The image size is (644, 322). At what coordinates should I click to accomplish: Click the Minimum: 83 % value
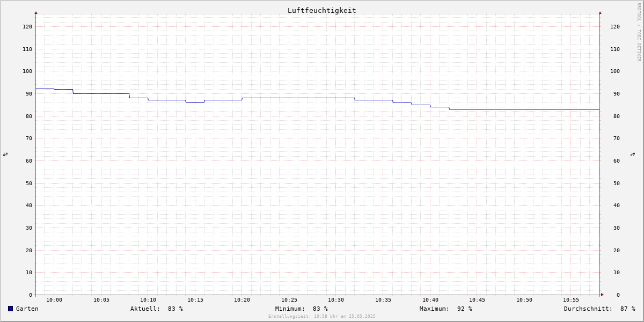point(302,309)
